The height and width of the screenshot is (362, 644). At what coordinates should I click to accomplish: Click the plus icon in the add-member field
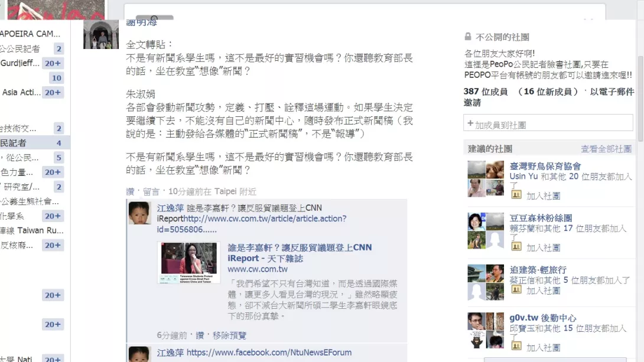470,123
